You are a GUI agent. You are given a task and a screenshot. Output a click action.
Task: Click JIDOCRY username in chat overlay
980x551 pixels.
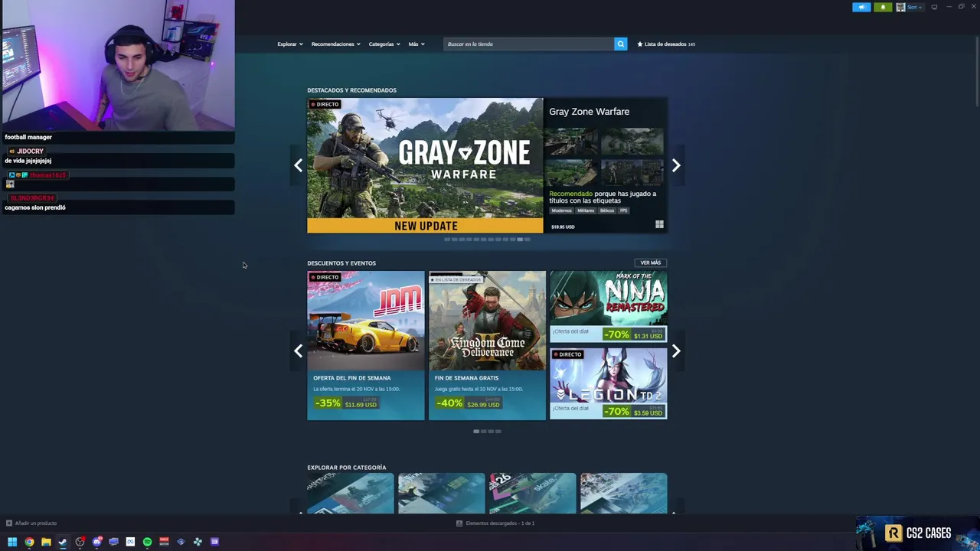[x=30, y=152]
